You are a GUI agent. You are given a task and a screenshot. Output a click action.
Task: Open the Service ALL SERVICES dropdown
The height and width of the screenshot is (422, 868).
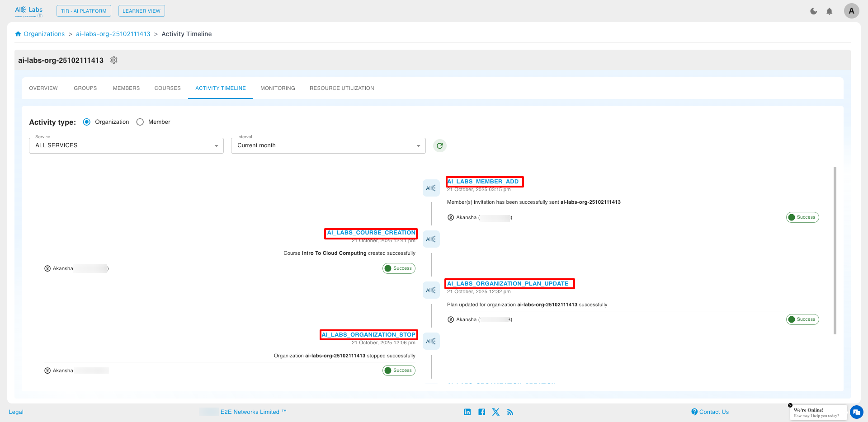point(126,145)
